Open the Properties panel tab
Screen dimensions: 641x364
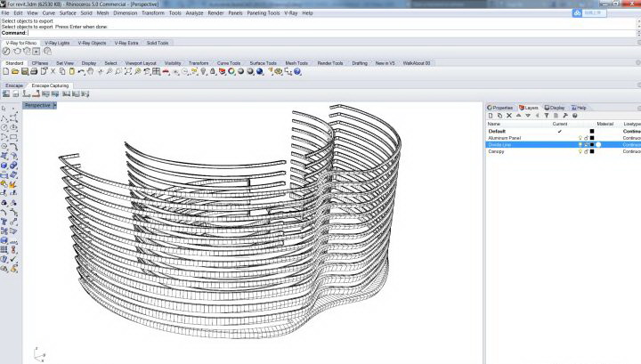click(501, 107)
